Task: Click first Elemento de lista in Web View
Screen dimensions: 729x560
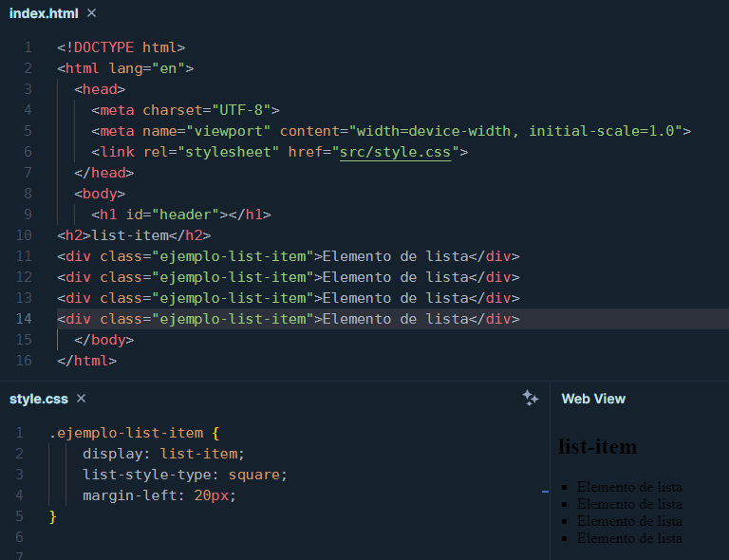Action: tap(629, 487)
